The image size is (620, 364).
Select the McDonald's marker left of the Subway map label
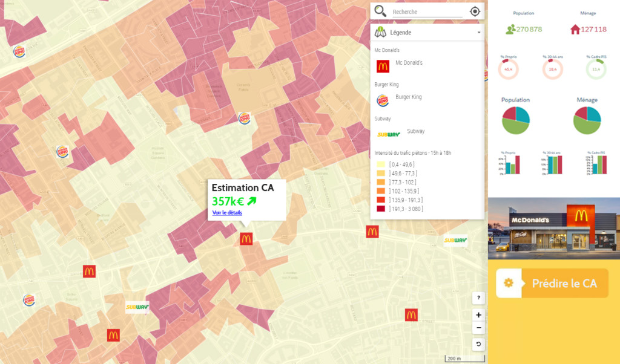(372, 232)
